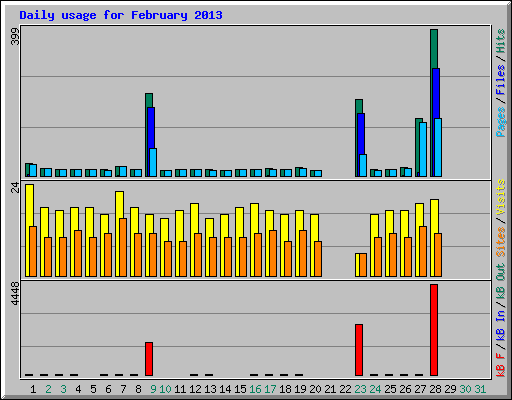
Task: Click the red kB bar for day 9
Action: (149, 359)
